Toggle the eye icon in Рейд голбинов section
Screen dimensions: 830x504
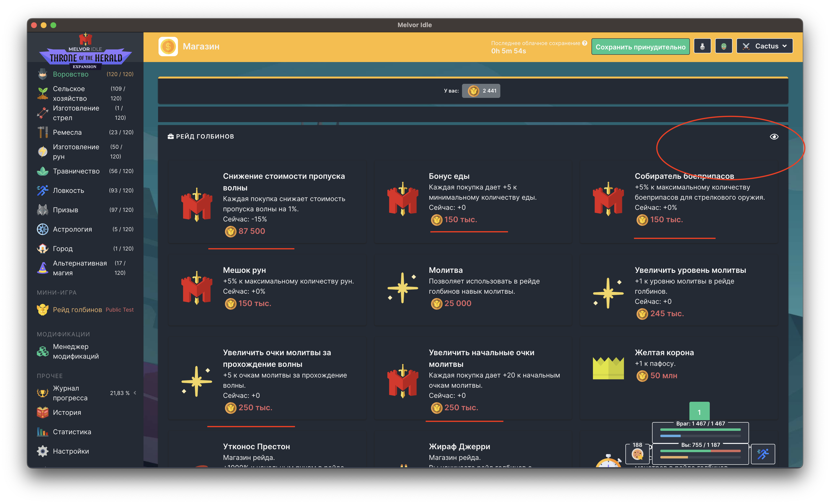click(774, 137)
